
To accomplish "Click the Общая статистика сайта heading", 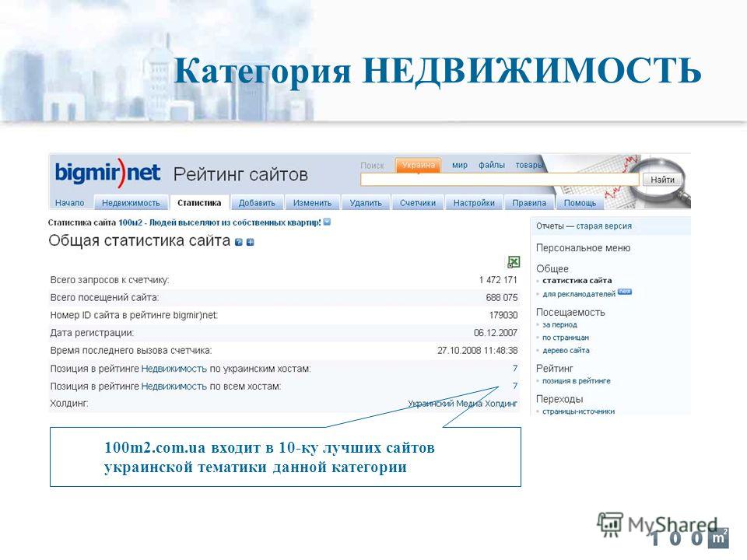I will (139, 241).
